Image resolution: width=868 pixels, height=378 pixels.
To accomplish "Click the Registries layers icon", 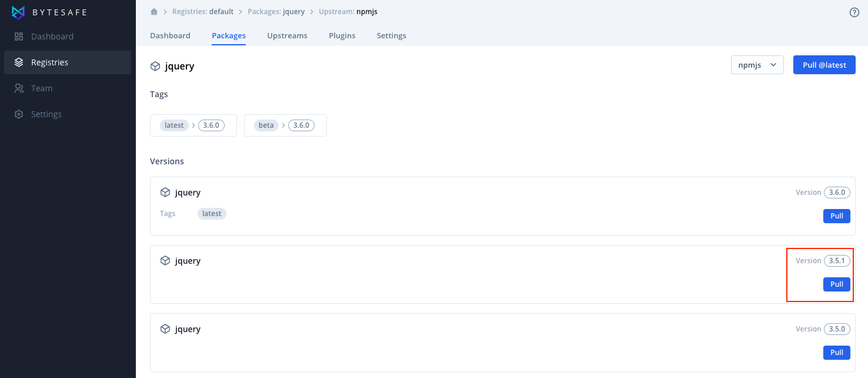I will pos(19,62).
